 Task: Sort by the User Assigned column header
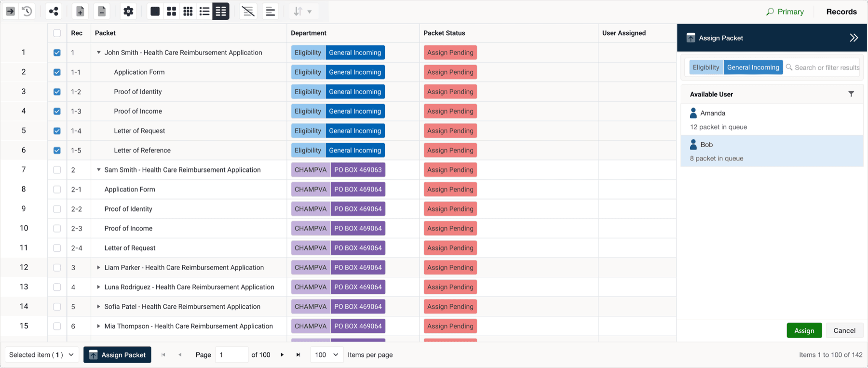click(624, 33)
